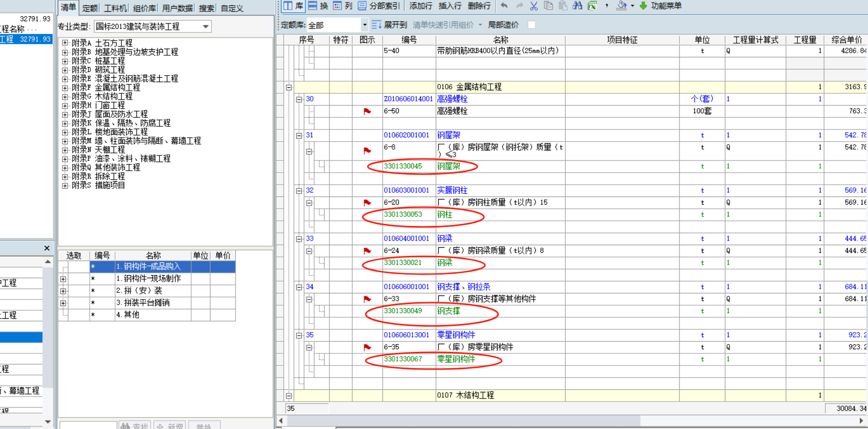Click the 项目特征 column header
The width and height of the screenshot is (868, 429).
coord(622,40)
